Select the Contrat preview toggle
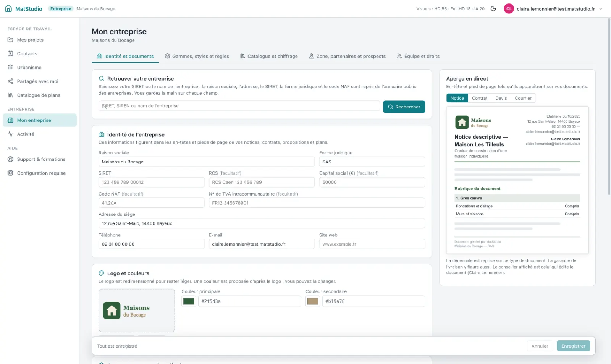 480,98
